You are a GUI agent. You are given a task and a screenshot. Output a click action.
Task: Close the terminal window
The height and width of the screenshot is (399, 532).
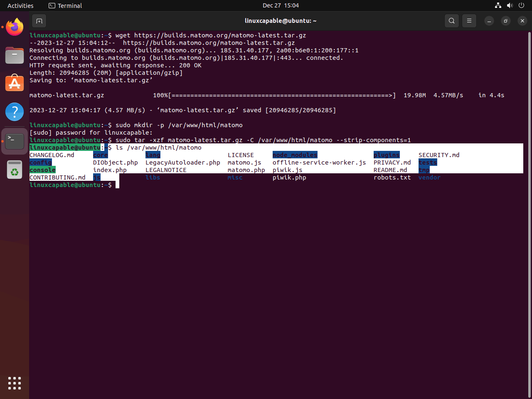click(x=522, y=21)
